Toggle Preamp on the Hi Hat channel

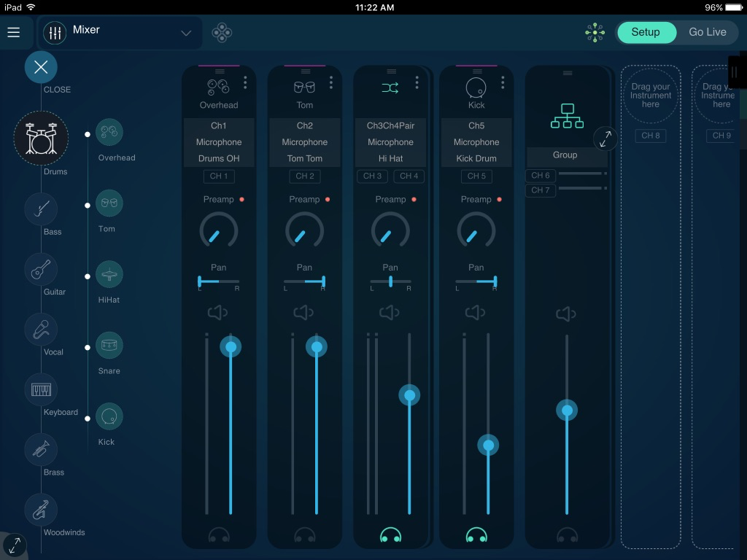tap(414, 200)
